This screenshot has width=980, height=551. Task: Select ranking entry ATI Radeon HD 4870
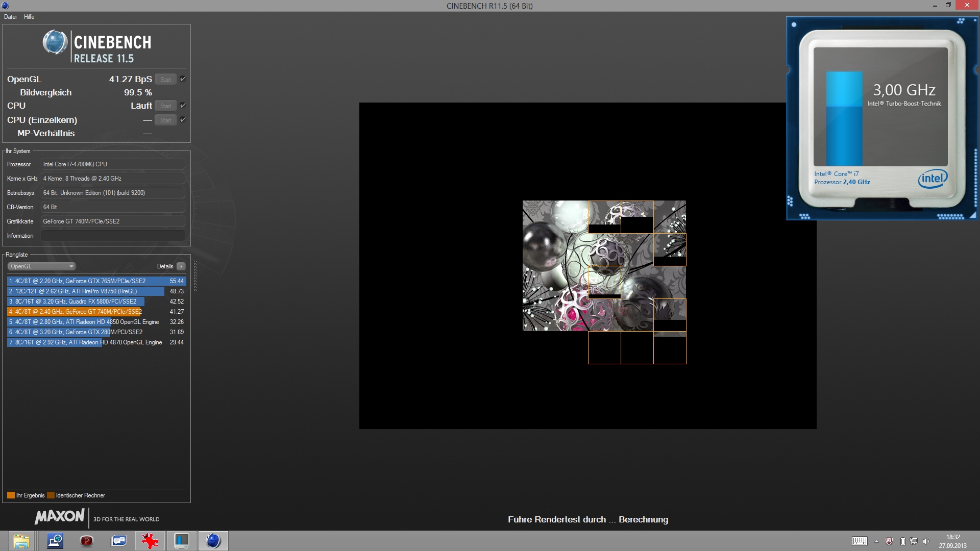96,342
